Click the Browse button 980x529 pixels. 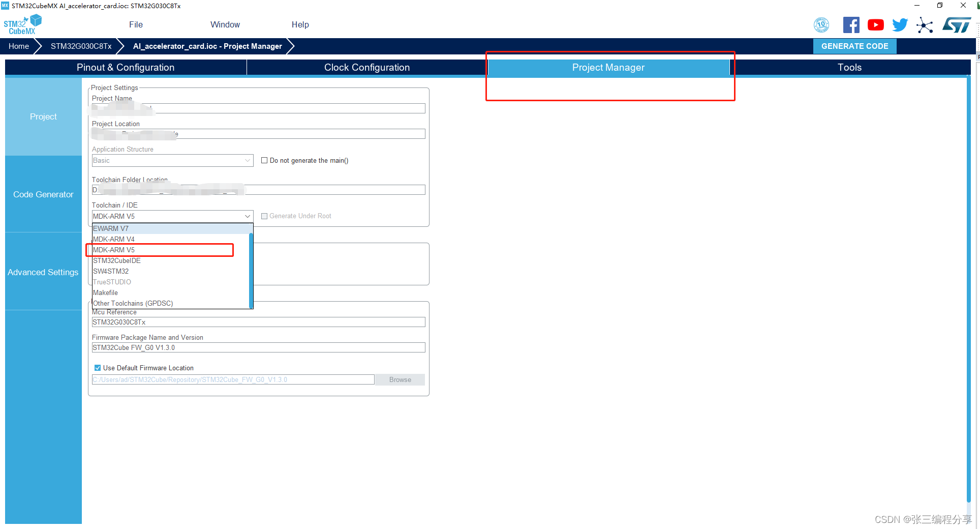(x=400, y=380)
